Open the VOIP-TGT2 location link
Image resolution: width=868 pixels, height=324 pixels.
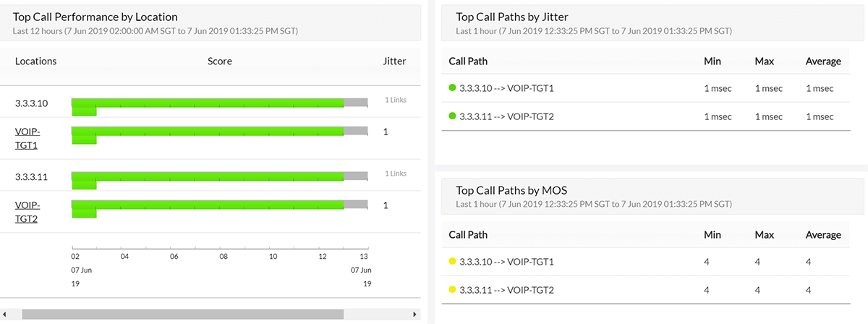[27, 212]
